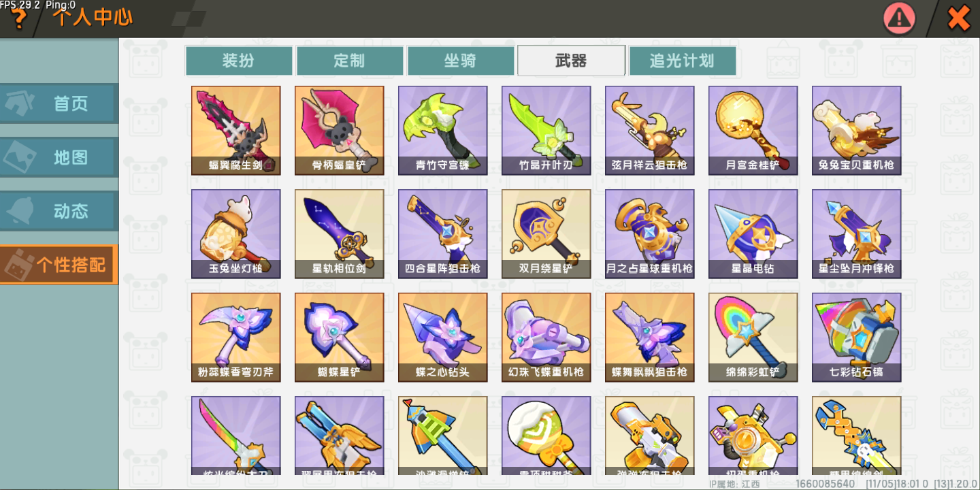Open the 坐骑 tab

(461, 61)
